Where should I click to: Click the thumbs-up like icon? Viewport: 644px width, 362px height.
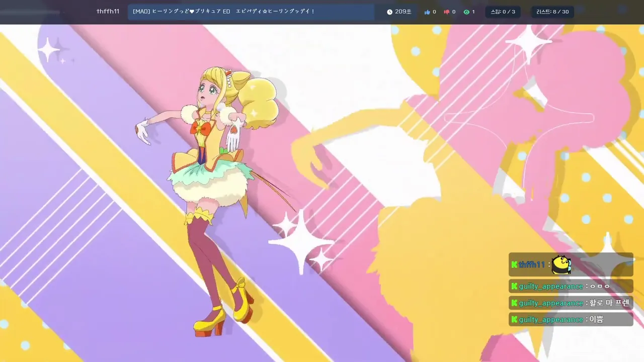(427, 12)
